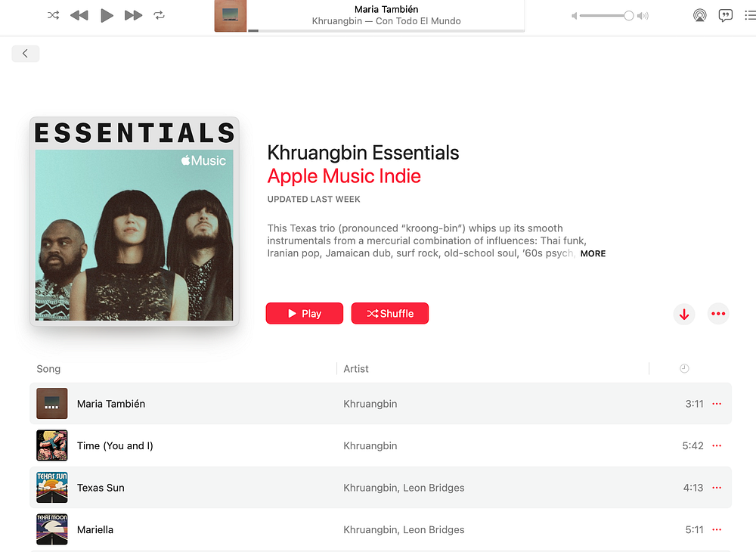Toggle repeat mode in playback controls

[159, 15]
